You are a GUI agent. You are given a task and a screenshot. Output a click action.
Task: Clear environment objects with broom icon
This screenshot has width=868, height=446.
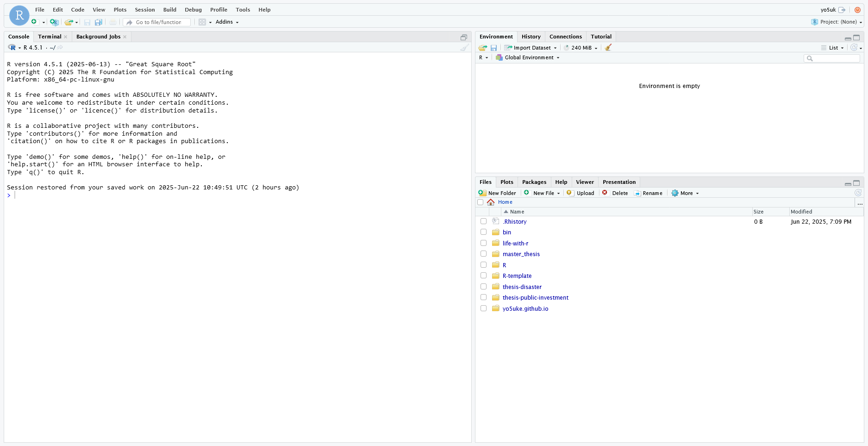click(608, 48)
